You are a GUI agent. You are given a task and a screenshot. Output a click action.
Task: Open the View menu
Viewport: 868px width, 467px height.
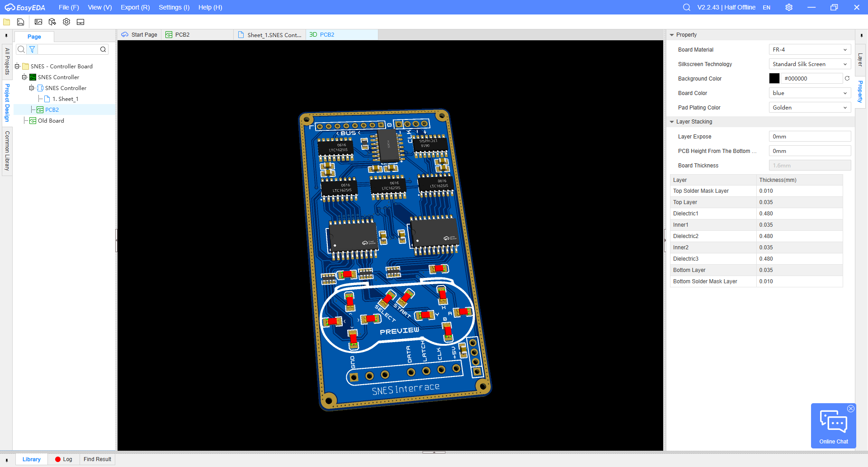pos(100,7)
